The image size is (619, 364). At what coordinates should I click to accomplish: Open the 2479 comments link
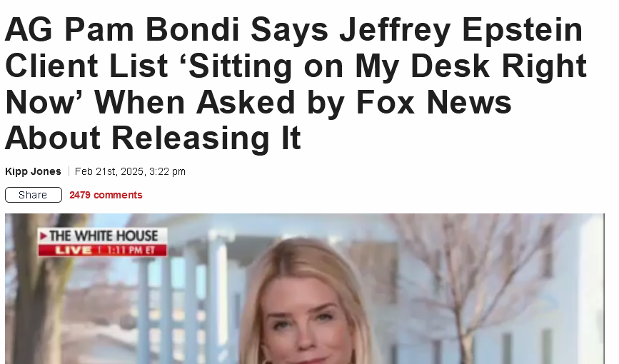(106, 195)
